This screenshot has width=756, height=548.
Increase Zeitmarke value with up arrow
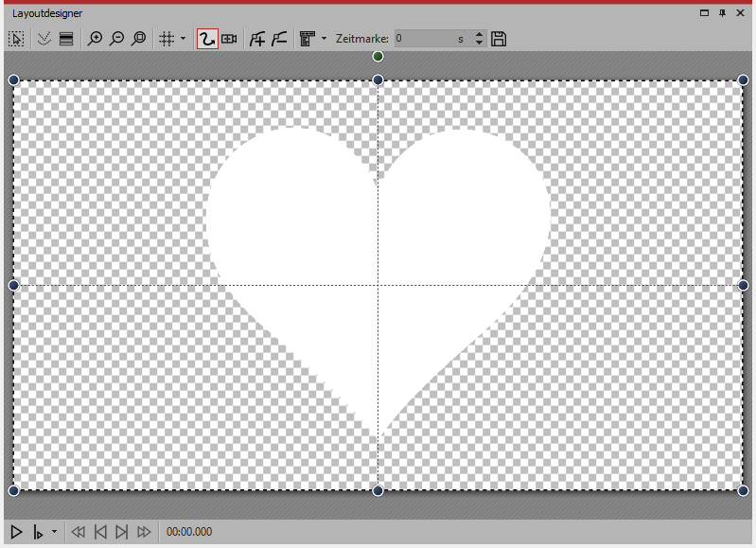click(479, 35)
